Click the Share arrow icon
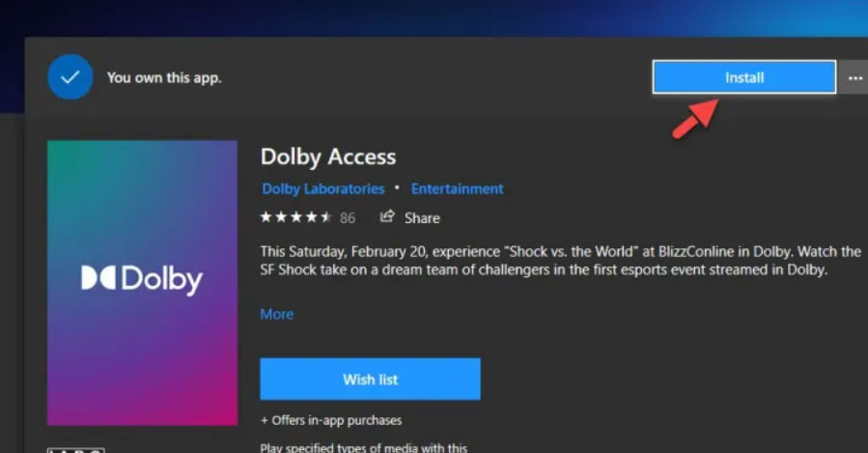This screenshot has height=453, width=868. click(x=387, y=216)
